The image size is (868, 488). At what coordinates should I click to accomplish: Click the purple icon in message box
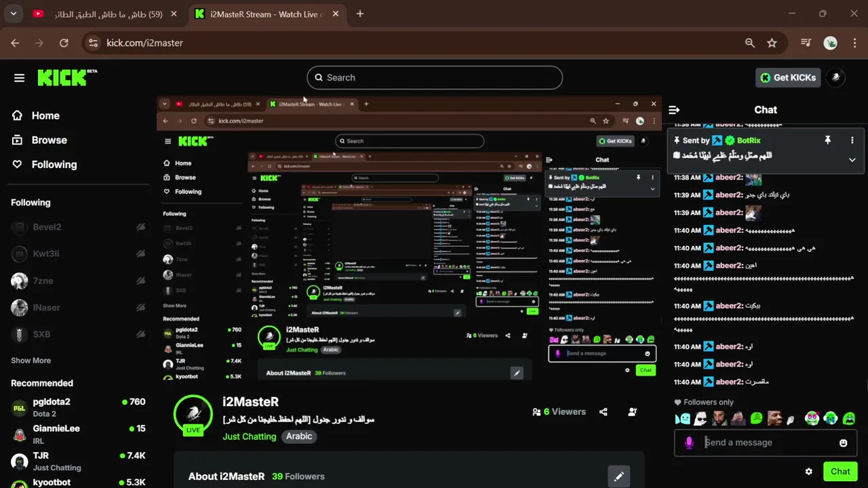[x=689, y=443]
